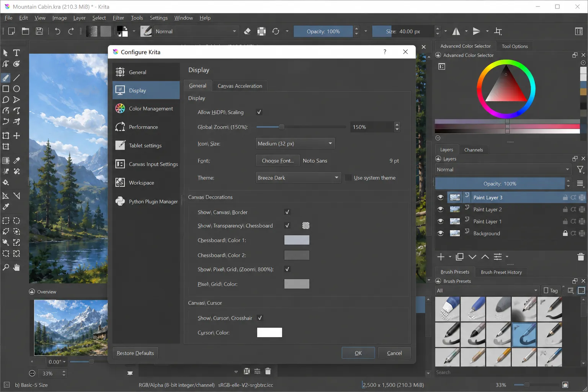Select the Rectangular Selection tool
Screen dimensions: 588x392
pyautogui.click(x=6, y=220)
